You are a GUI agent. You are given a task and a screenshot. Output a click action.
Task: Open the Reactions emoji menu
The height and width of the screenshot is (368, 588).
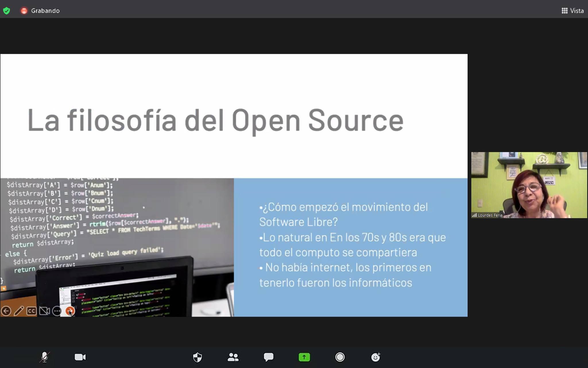[x=376, y=357]
